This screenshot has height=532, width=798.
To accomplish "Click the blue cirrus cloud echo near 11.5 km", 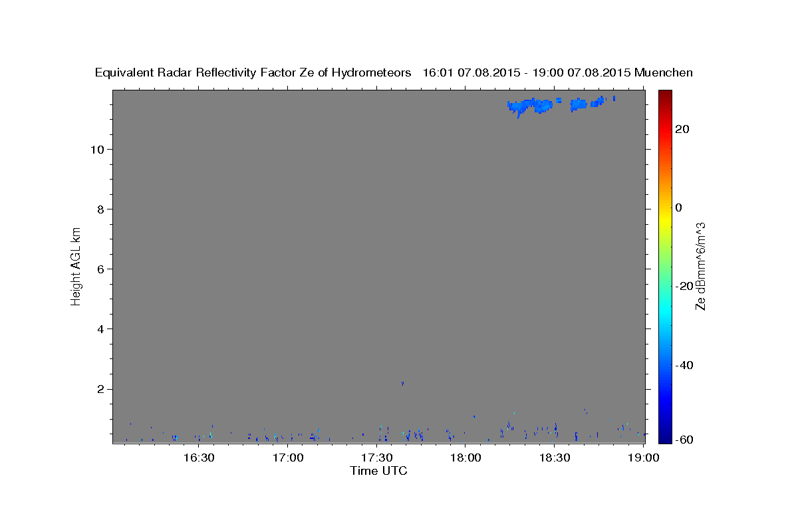I will point(530,105).
